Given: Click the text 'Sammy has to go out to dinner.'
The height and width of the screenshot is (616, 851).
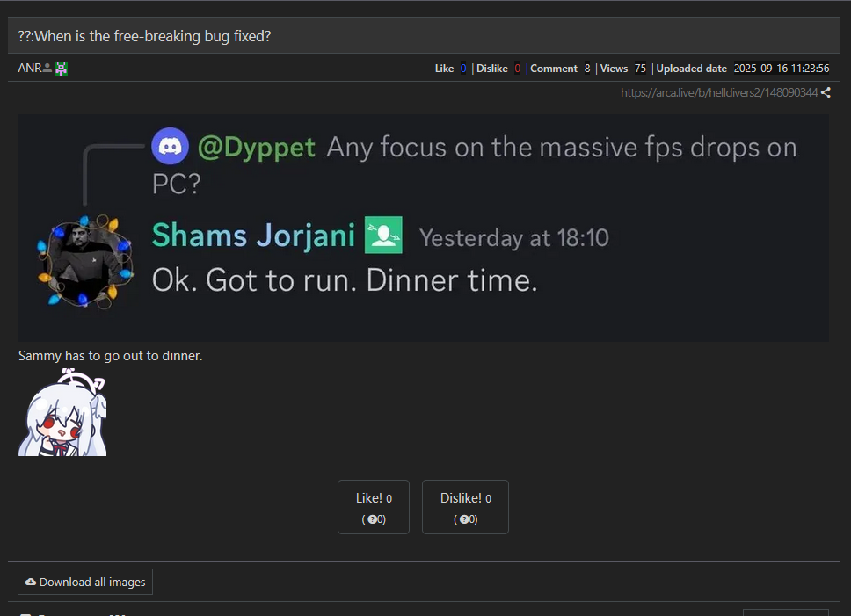Looking at the screenshot, I should pos(111,356).
